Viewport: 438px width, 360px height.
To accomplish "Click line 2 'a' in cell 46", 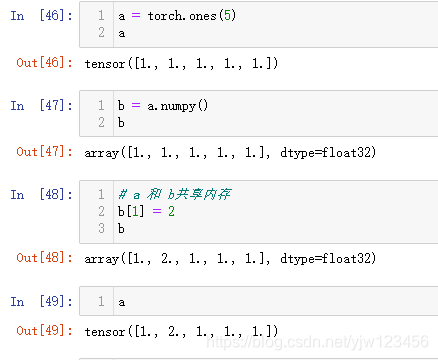I will pyautogui.click(x=122, y=33).
